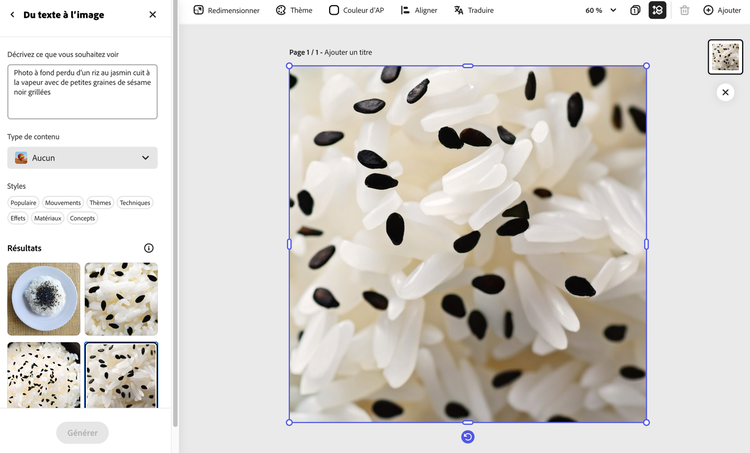Click the back arrow beside 'Du texte à l'image'

coord(12,15)
